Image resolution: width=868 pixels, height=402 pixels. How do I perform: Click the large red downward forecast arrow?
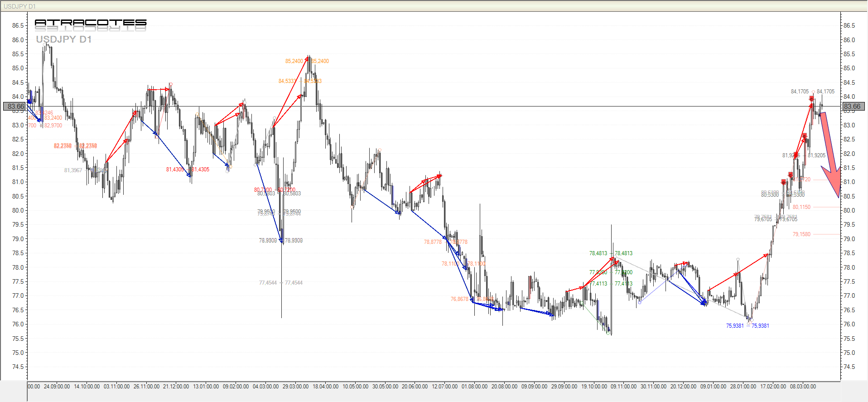click(x=830, y=154)
